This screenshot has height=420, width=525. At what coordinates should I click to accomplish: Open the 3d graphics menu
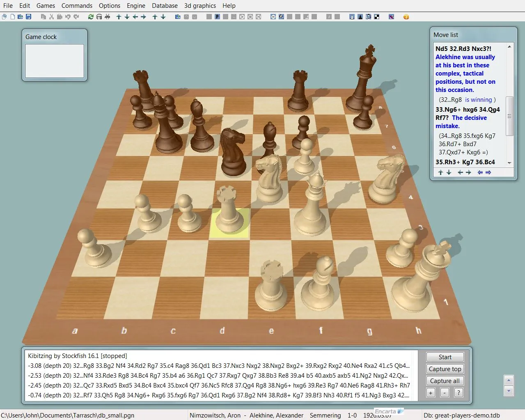click(x=200, y=5)
